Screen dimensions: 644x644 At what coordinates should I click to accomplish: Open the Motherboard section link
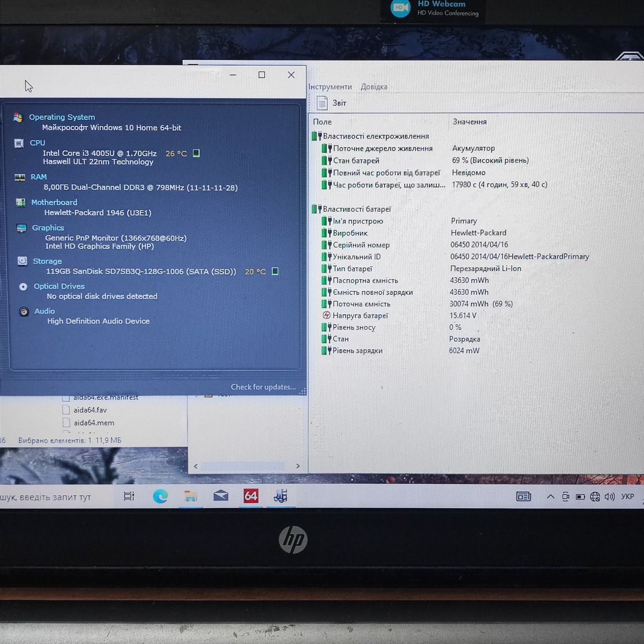54,202
